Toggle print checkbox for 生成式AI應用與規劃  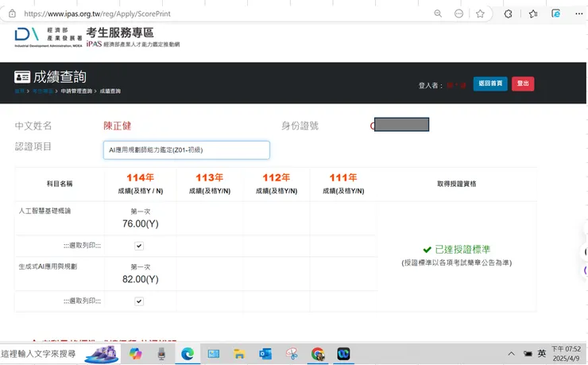(x=139, y=301)
